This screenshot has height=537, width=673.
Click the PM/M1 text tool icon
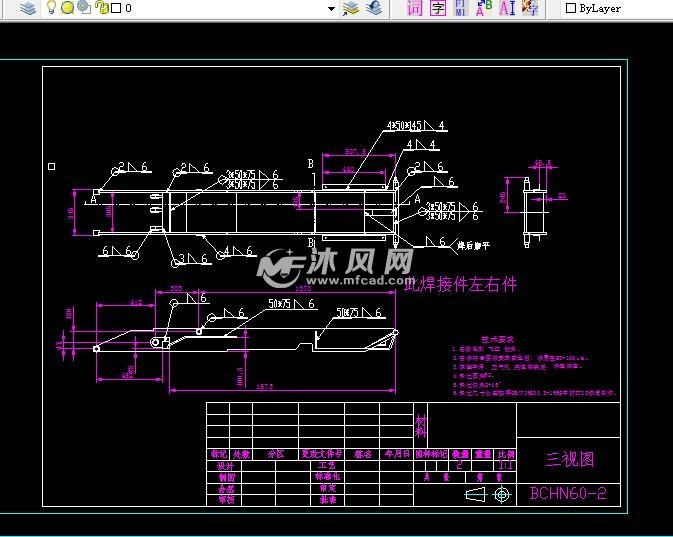tap(459, 8)
